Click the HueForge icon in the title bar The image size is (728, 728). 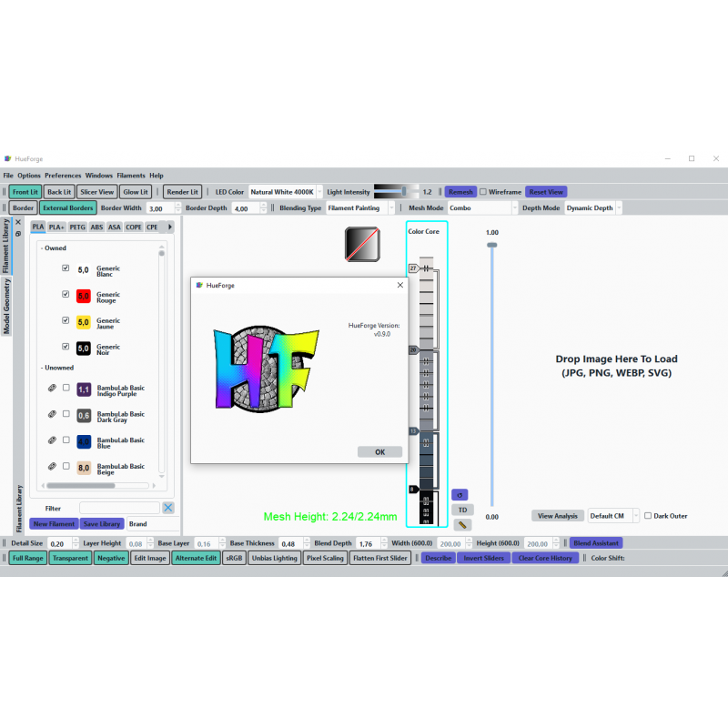[8, 158]
